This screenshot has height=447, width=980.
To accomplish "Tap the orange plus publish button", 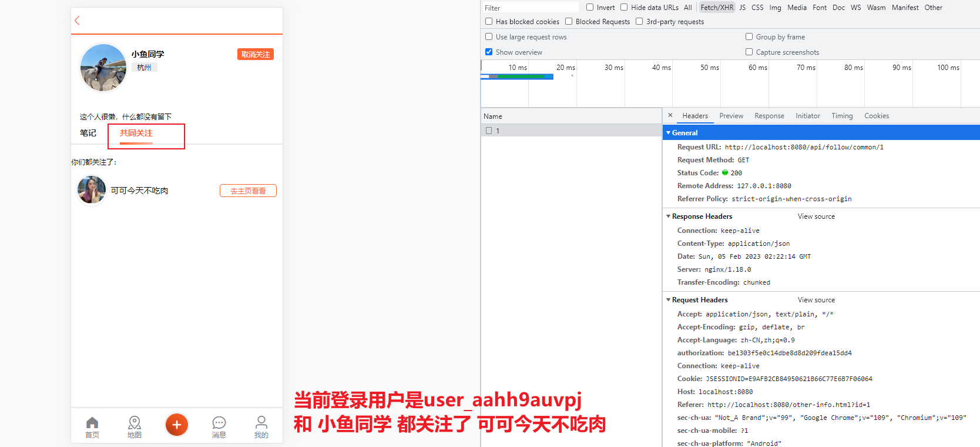I will point(177,425).
